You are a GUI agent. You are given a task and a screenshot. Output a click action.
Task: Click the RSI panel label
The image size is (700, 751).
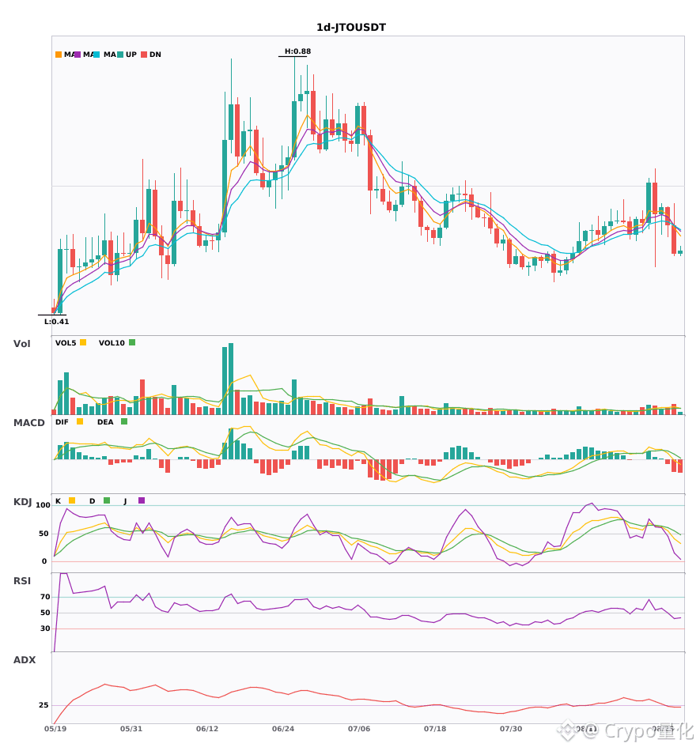tap(22, 581)
